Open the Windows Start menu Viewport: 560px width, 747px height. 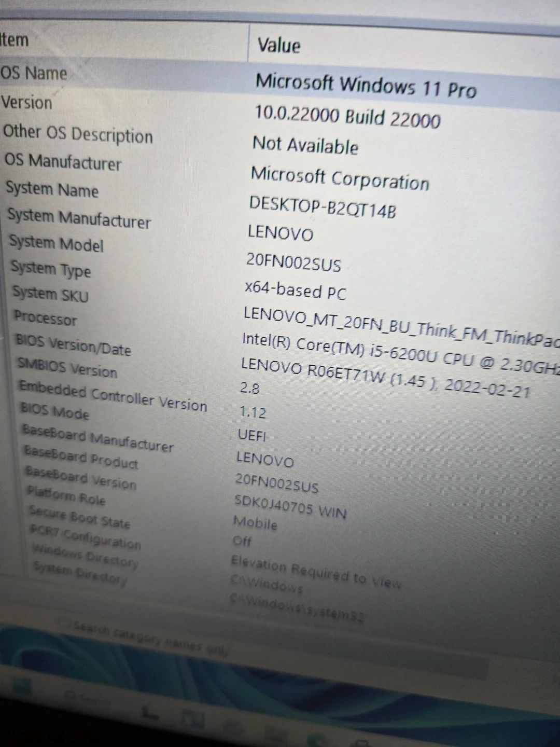[22, 688]
